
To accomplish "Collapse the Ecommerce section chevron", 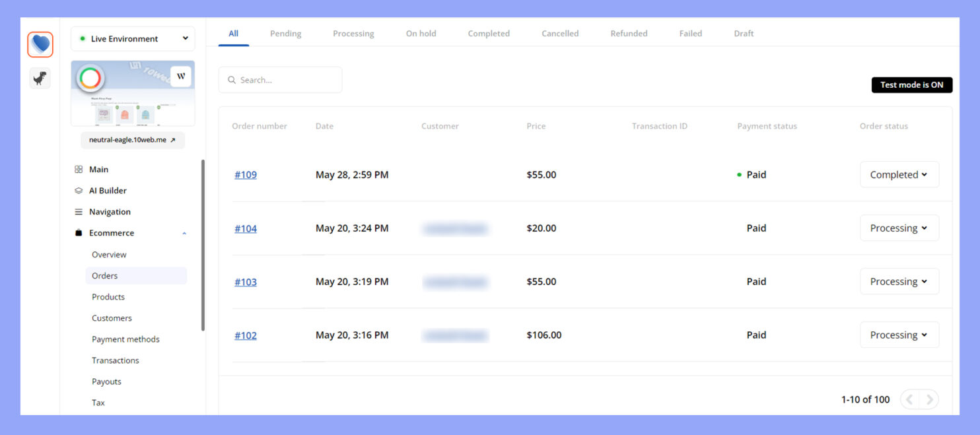I will pyautogui.click(x=184, y=232).
